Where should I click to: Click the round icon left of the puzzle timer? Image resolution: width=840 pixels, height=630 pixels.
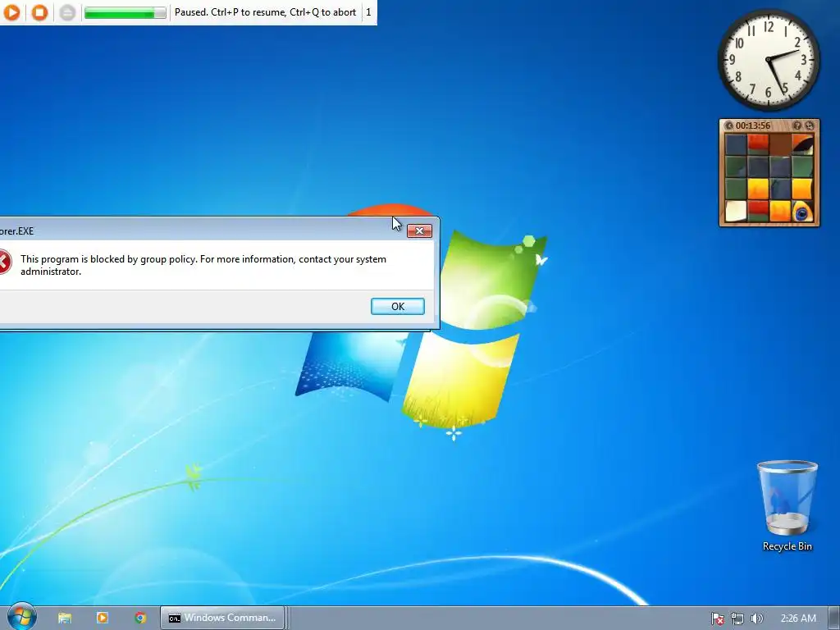pyautogui.click(x=728, y=126)
